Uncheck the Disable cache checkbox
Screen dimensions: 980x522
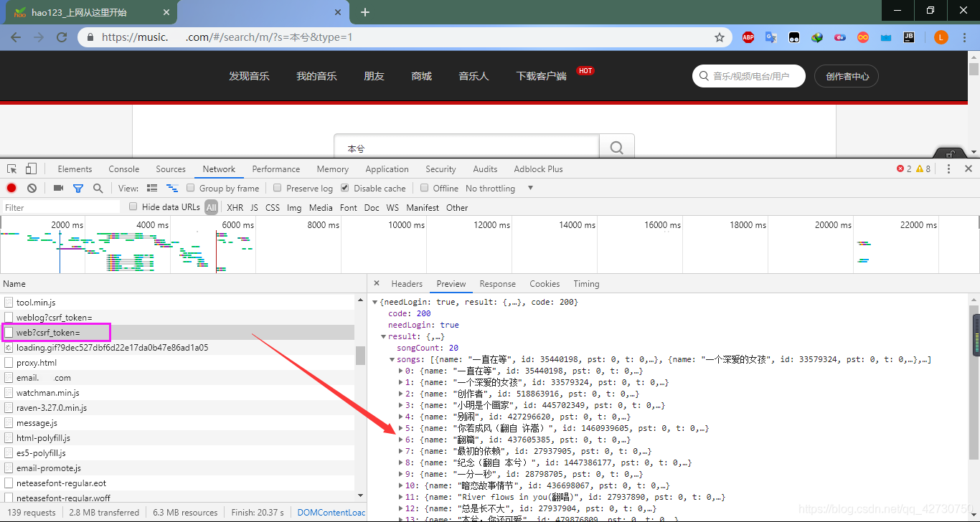(345, 188)
